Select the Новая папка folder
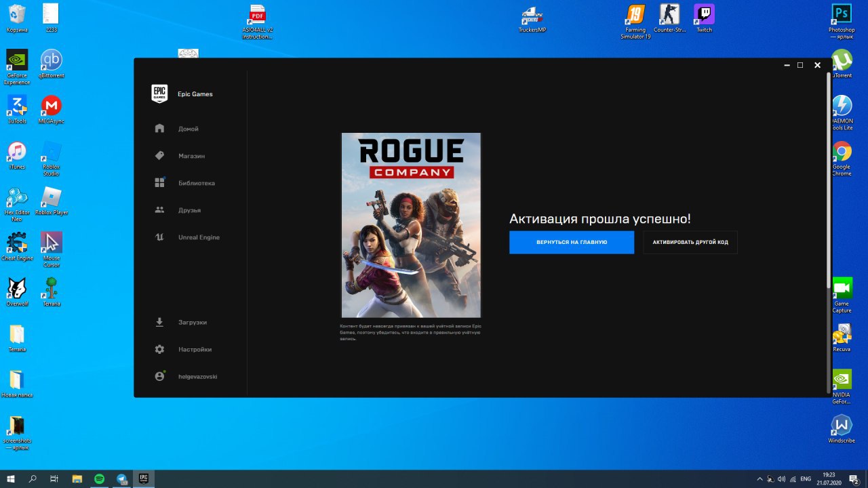 [17, 382]
